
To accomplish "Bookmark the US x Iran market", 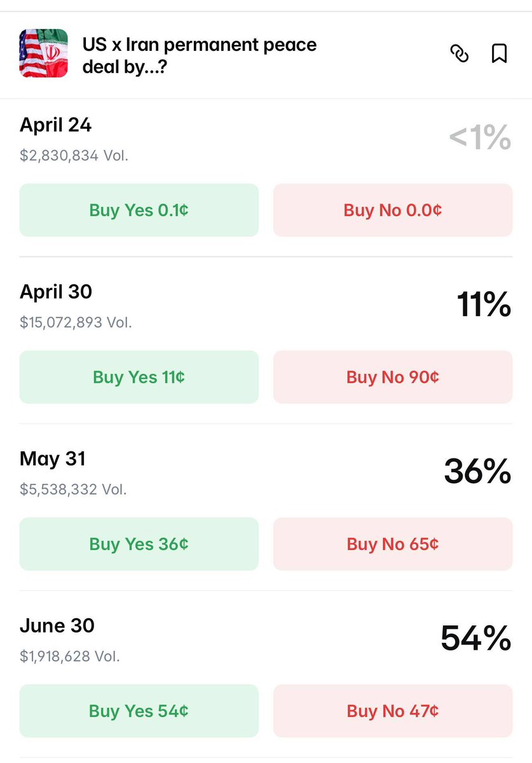I will click(x=500, y=54).
